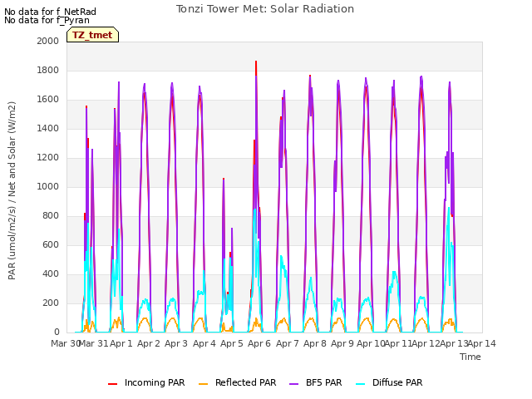Click the Apr 6 x-axis date label
Viewport: 532px width, 399px height.
coord(259,343)
